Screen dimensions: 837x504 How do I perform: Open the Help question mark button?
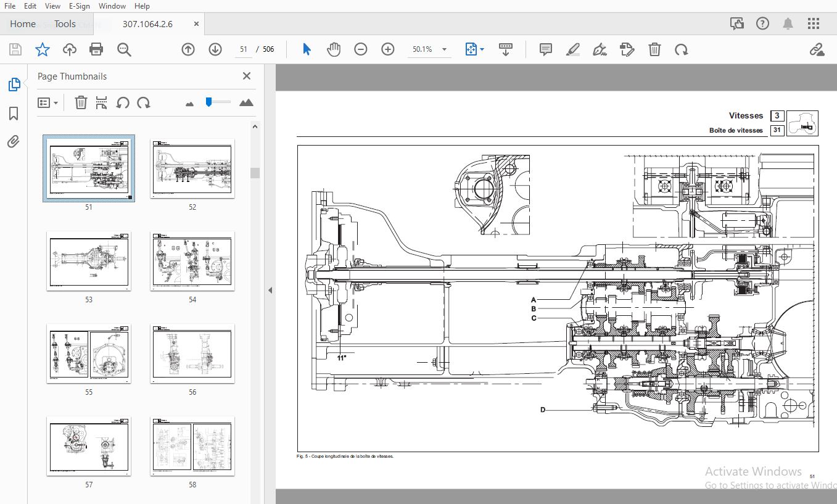pos(763,23)
